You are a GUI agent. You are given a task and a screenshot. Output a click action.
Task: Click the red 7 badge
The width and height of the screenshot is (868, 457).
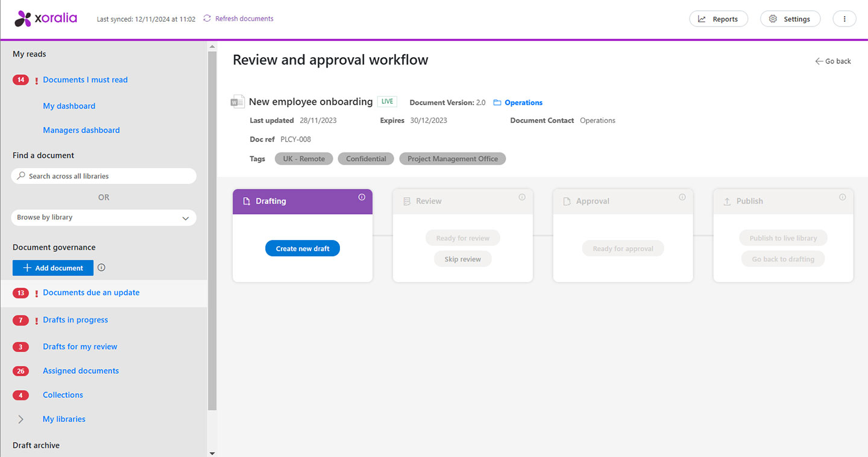20,320
